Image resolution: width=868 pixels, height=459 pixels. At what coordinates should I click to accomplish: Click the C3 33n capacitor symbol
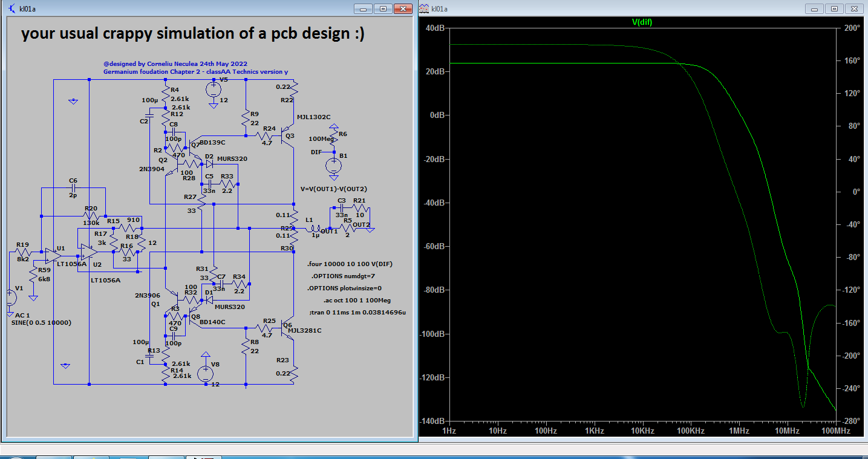(x=340, y=207)
